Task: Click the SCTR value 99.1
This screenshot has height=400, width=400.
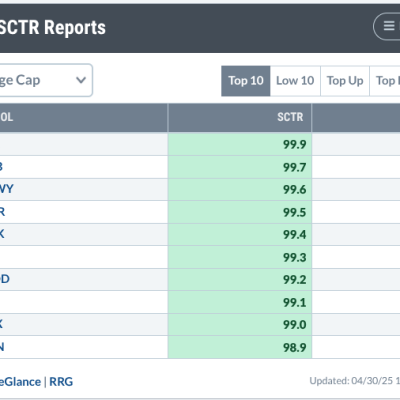Action: (x=295, y=302)
